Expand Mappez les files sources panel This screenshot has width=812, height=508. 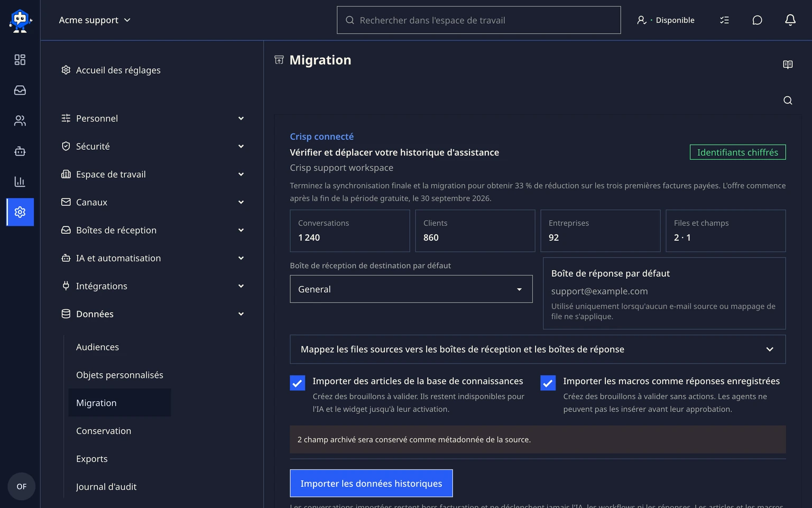538,349
